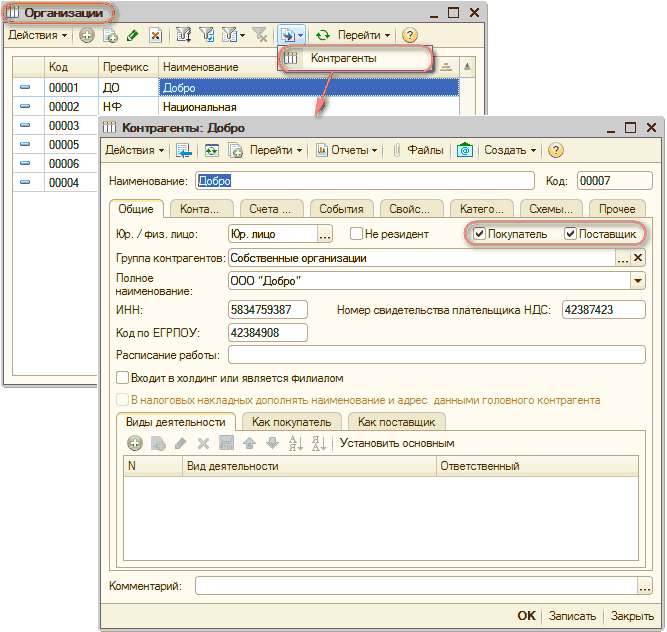Screen dimensions: 667x632
Task: Switch to the Как покупатель tab
Action: (291, 422)
